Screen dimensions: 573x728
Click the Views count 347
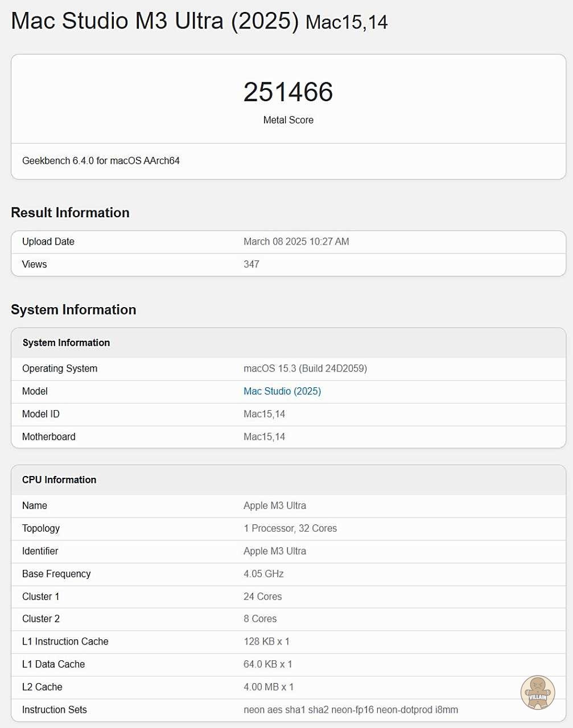[x=252, y=264]
